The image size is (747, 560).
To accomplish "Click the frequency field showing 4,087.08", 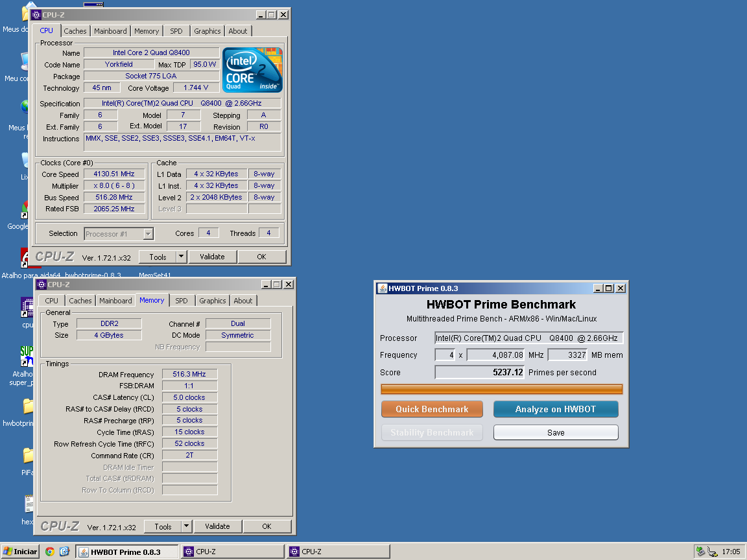I will click(495, 355).
